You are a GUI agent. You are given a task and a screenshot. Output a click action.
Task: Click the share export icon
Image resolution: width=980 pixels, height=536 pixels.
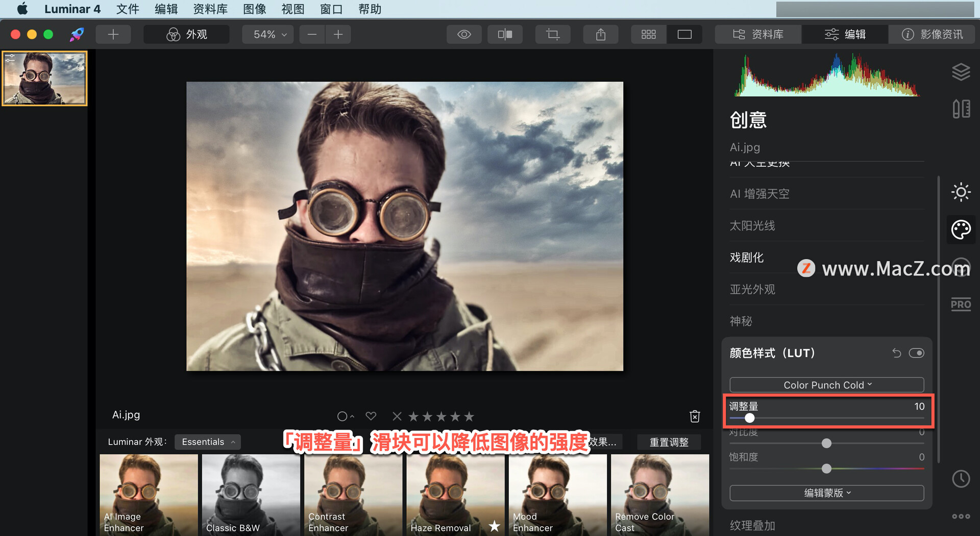(601, 34)
